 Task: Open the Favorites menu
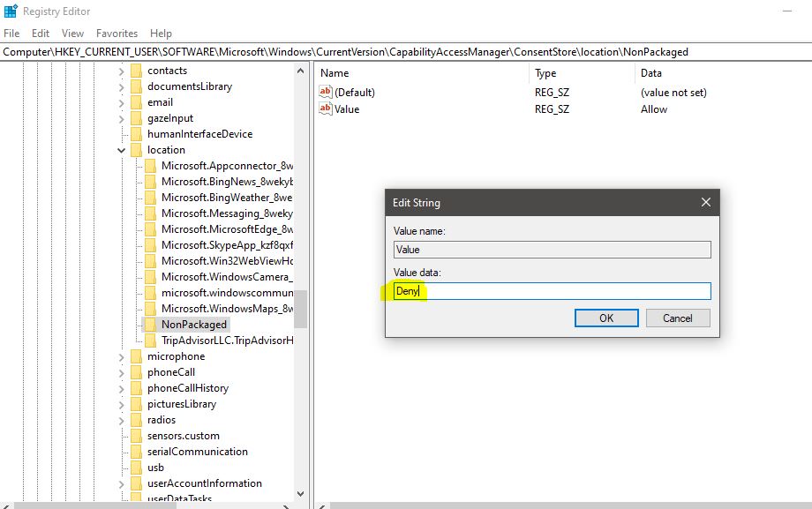(x=117, y=33)
